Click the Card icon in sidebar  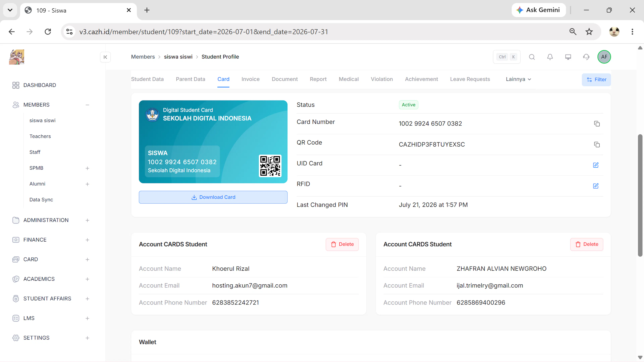[16, 259]
